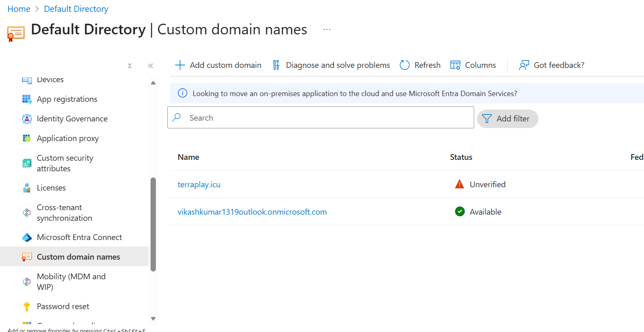Click the feedback person icon

[524, 65]
